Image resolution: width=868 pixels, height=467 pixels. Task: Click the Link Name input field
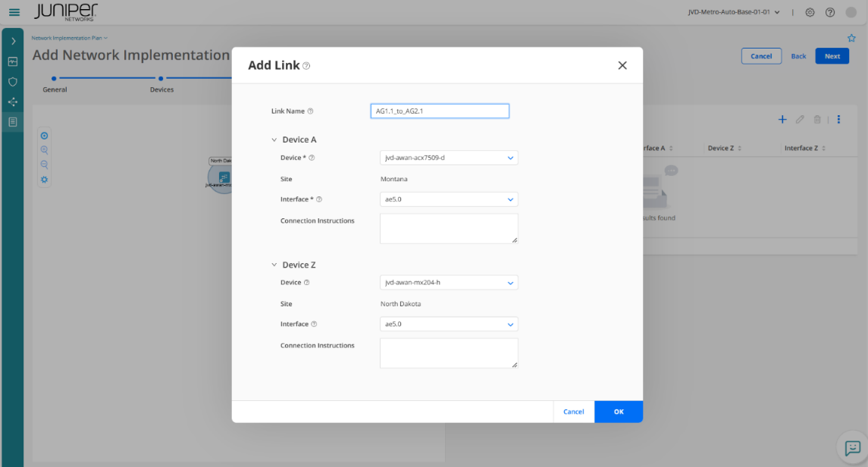coord(440,111)
